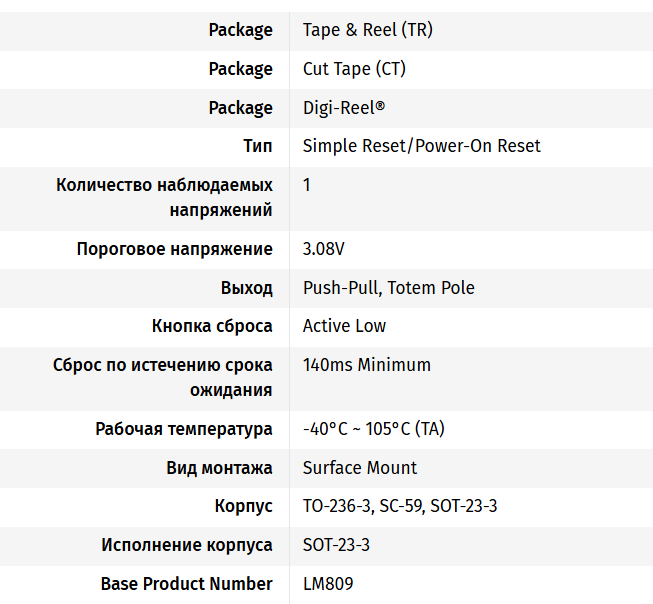Click the 'Пороговое напряжение' label

tap(175, 249)
